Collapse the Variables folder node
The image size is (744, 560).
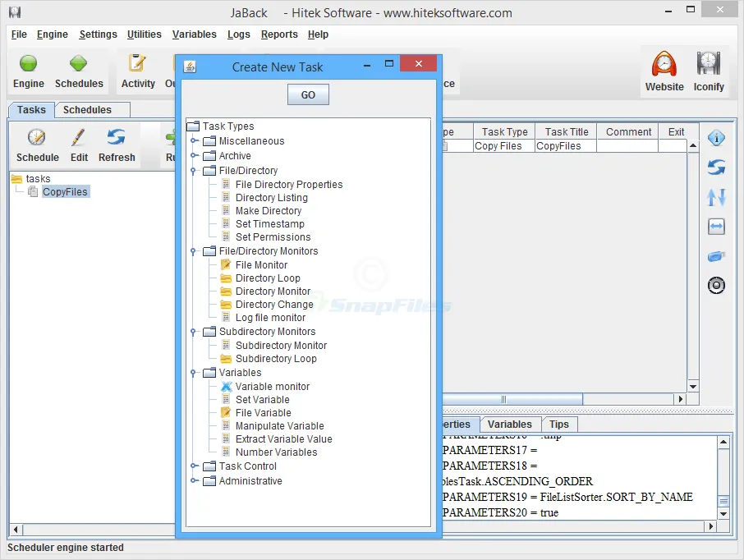point(193,373)
